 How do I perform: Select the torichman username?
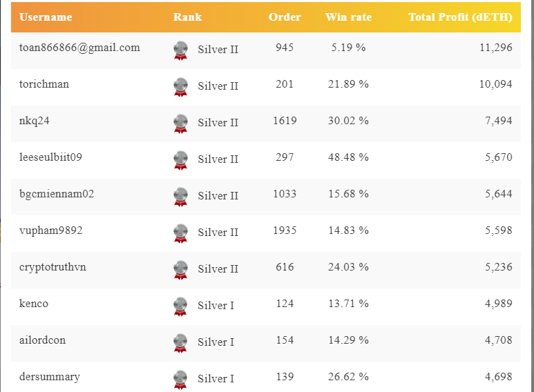[44, 84]
